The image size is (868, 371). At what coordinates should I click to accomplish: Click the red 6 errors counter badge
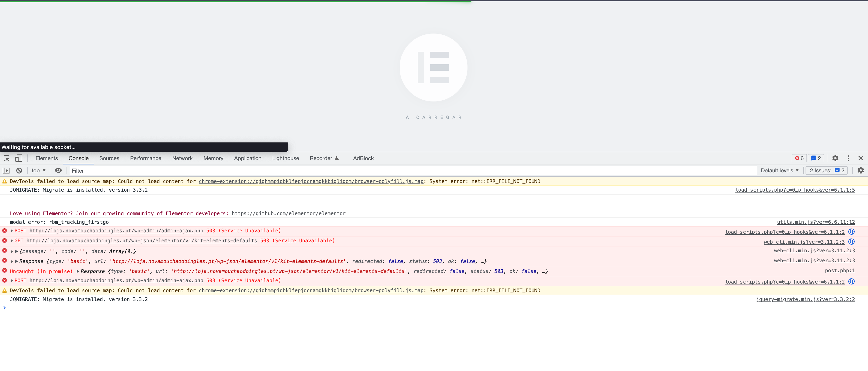tap(799, 158)
